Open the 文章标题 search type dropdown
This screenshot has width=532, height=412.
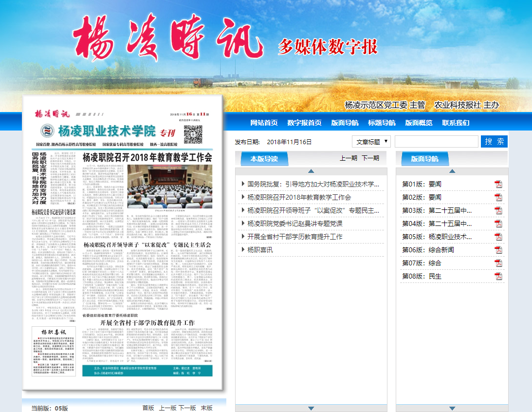coord(371,142)
